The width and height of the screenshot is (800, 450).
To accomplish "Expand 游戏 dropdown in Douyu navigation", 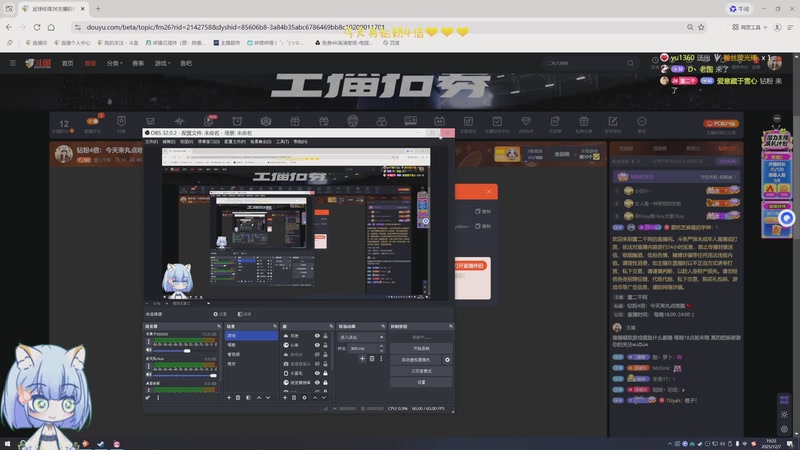I will pyautogui.click(x=162, y=63).
